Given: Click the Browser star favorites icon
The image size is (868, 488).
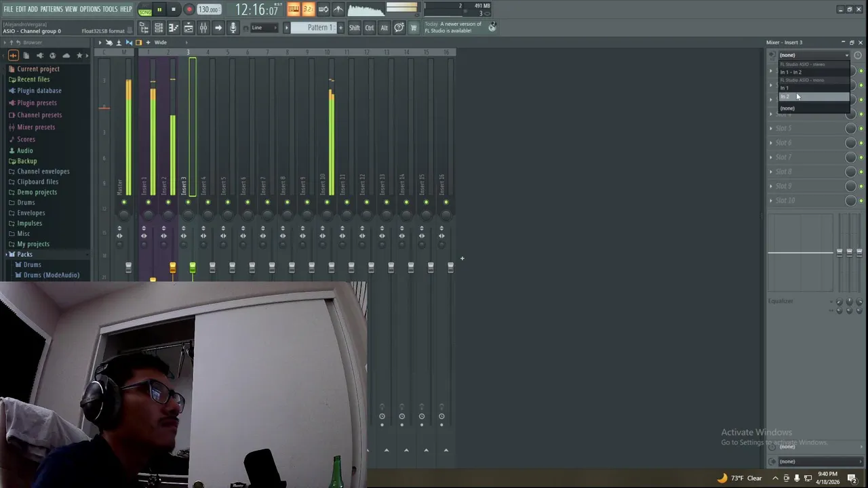Looking at the screenshot, I should (x=79, y=56).
